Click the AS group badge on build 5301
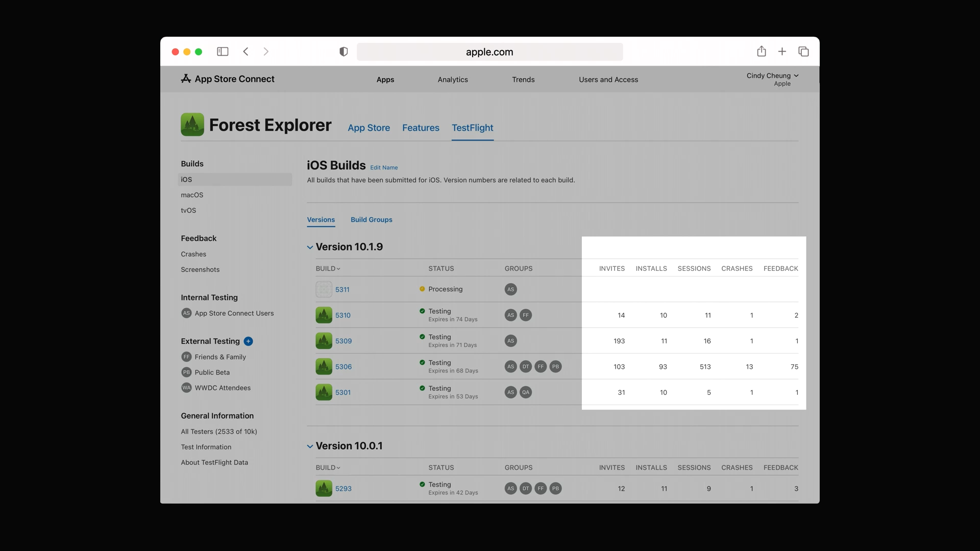This screenshot has height=551, width=980. (x=510, y=392)
